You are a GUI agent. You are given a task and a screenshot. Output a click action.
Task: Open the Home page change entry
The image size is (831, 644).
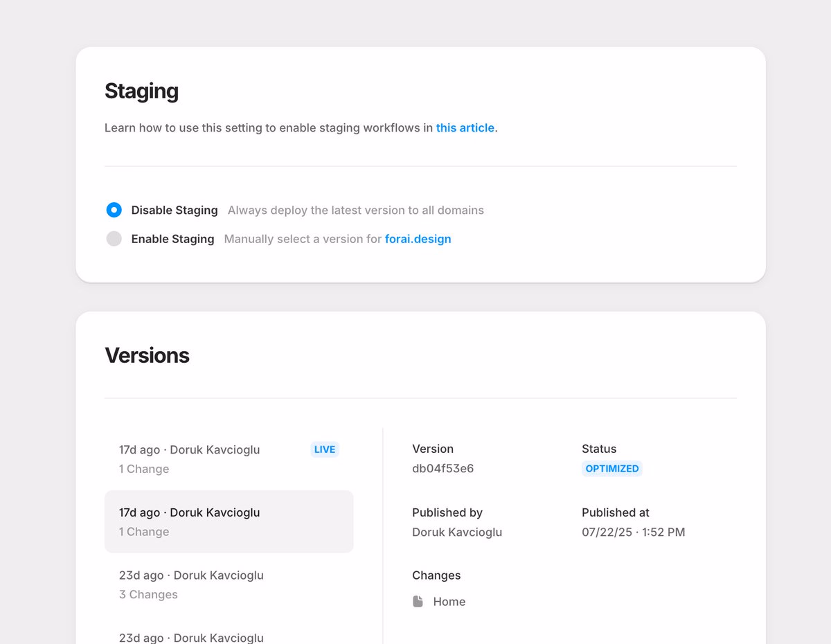tap(439, 602)
